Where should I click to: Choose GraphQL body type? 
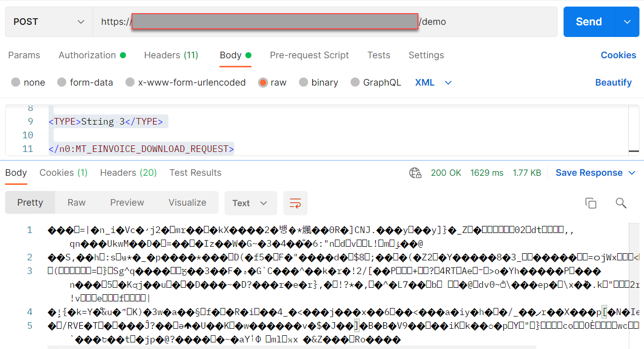tap(355, 83)
